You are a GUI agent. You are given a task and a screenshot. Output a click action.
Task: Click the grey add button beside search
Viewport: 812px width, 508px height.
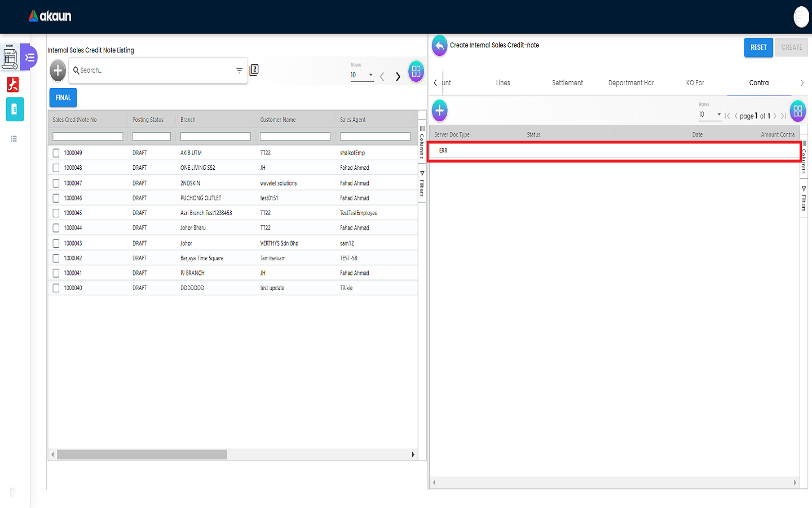click(x=58, y=71)
